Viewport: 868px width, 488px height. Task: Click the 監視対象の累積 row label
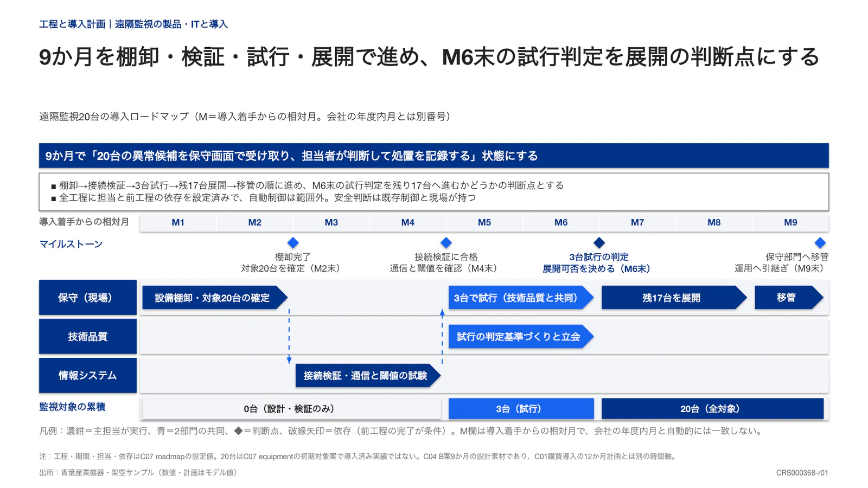point(72,407)
